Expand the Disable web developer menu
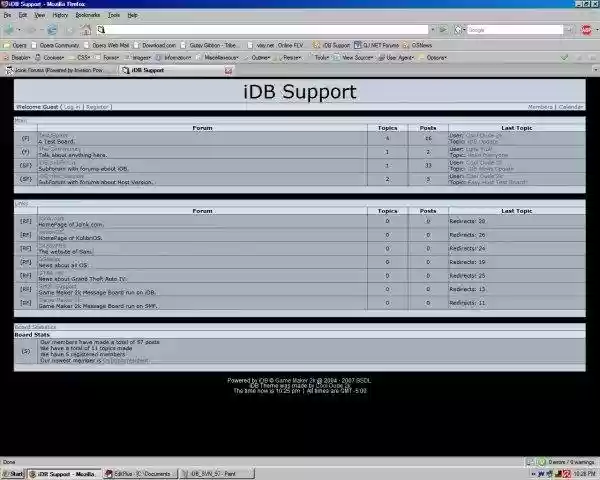Image resolution: width=600 pixels, height=480 pixels. 17,57
